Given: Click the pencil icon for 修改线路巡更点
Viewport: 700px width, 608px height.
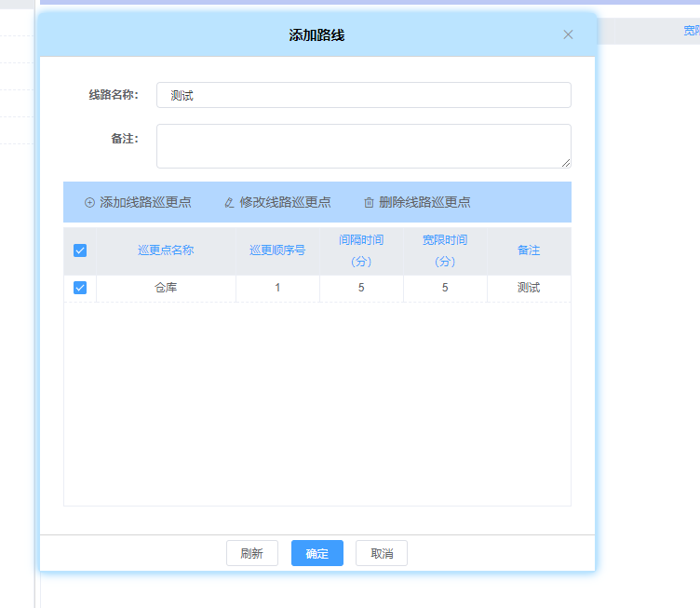Looking at the screenshot, I should tap(229, 202).
